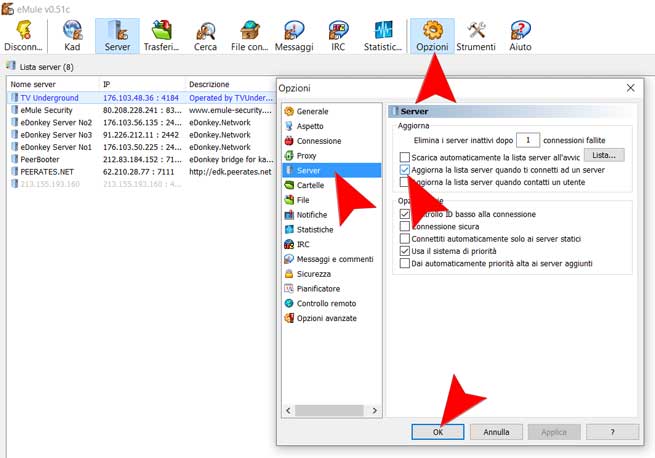
Task: Click the Opzioni gear toolbar icon
Action: click(432, 36)
